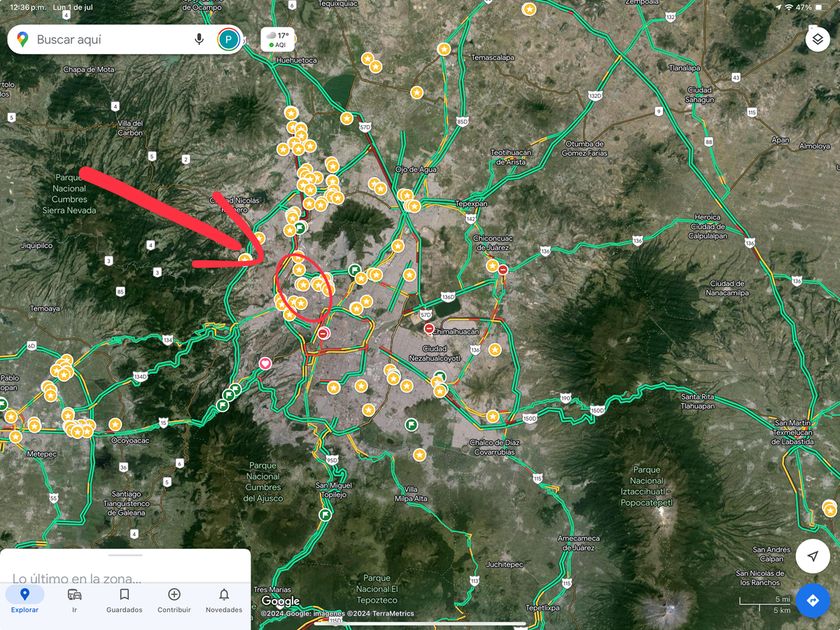Tap the starred place near Chalco de Díaz
840x630 pixels.
pos(493,416)
